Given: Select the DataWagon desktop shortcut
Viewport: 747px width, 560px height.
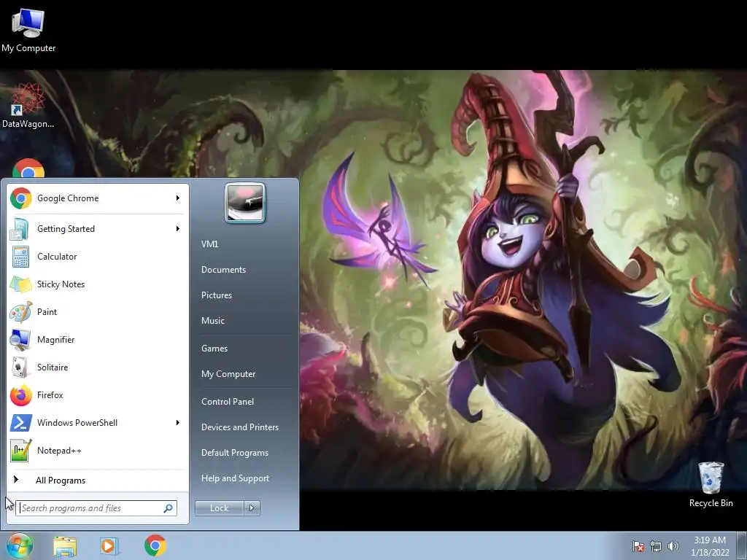Looking at the screenshot, I should click(28, 106).
